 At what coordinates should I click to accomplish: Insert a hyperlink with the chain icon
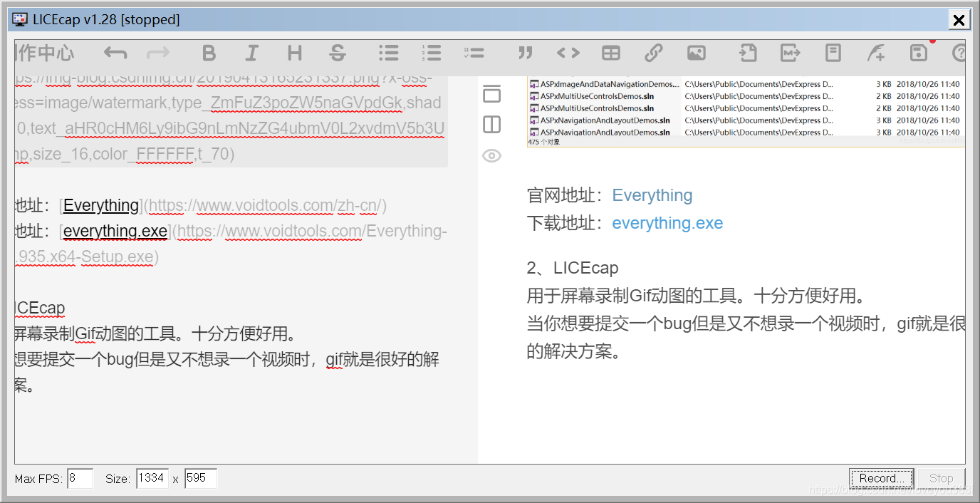coord(654,53)
